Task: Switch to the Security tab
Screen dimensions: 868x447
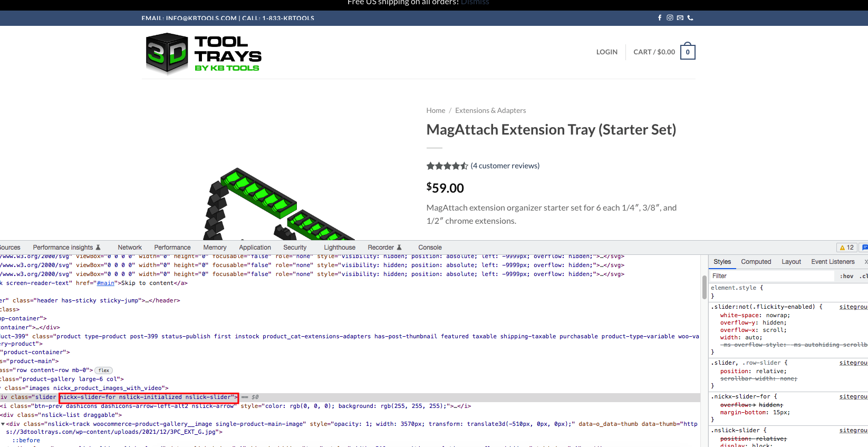Action: (x=295, y=248)
